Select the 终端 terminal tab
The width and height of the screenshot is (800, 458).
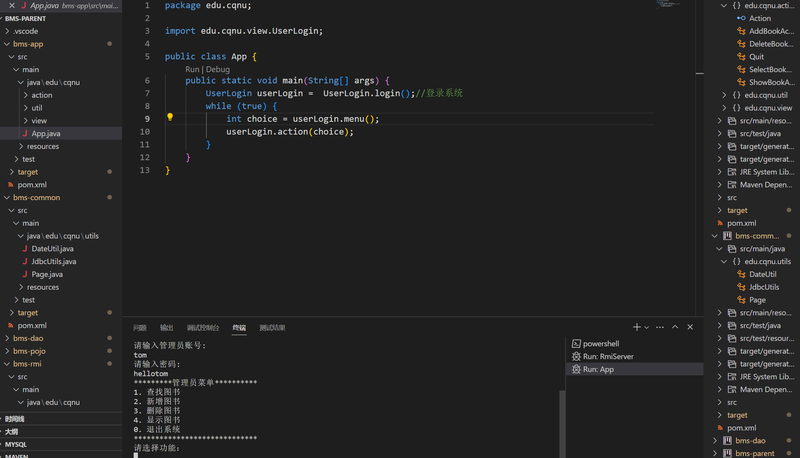pyautogui.click(x=239, y=327)
